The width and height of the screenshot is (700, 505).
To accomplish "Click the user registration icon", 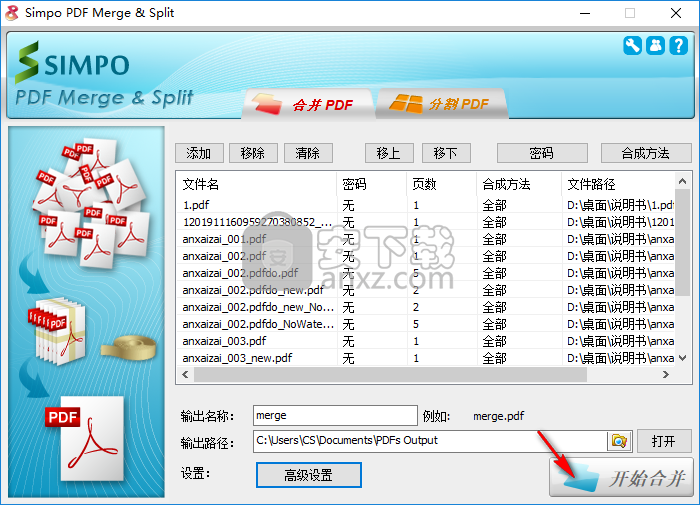I will tap(655, 46).
